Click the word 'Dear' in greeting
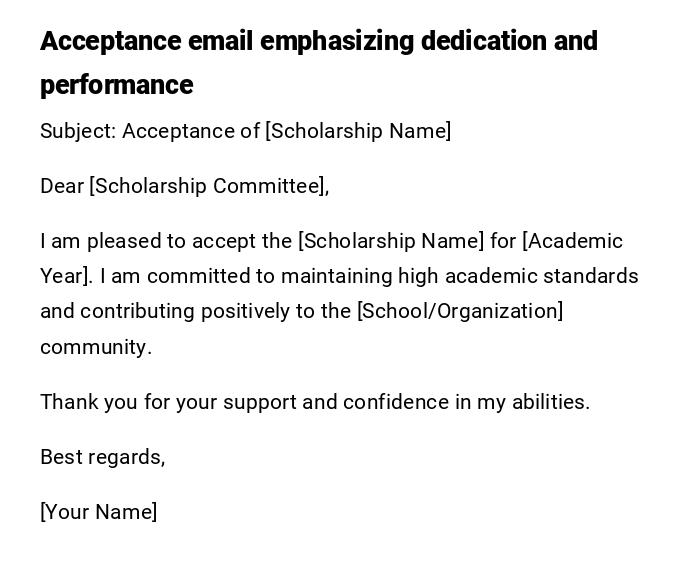The image size is (700, 574). tap(62, 186)
